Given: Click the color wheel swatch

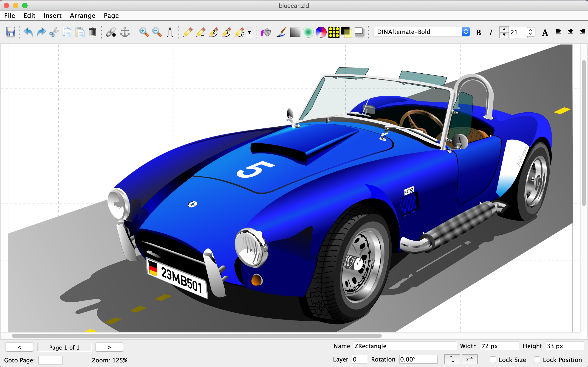Looking at the screenshot, I should [321, 32].
